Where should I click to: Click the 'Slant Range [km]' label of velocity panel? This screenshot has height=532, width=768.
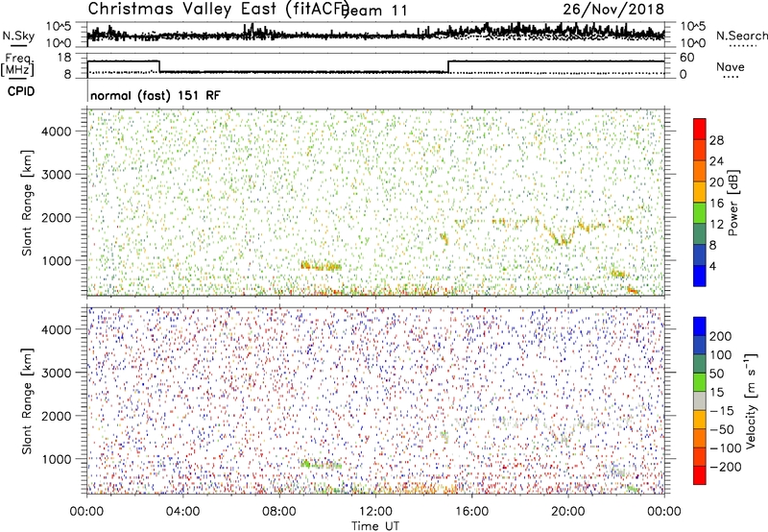click(x=27, y=401)
